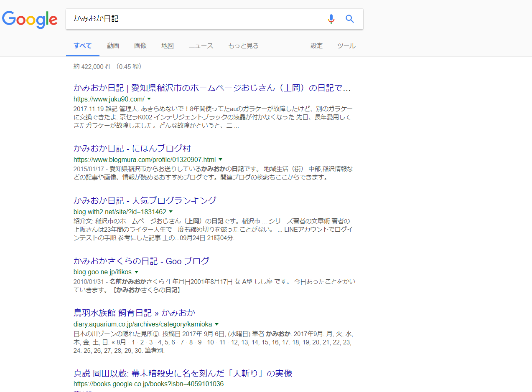The image size is (532, 392).
Task: Expand arrow beside diary.aquarium.co.jp URL
Action: click(216, 324)
